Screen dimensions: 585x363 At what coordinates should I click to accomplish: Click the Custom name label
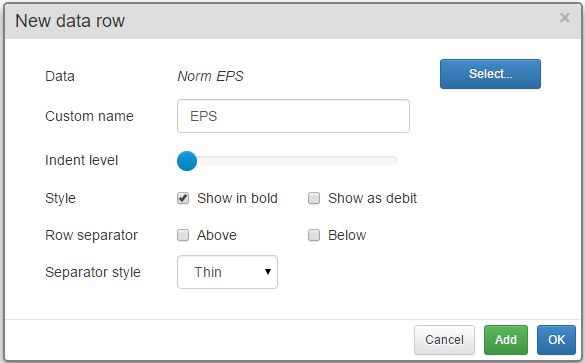point(89,116)
